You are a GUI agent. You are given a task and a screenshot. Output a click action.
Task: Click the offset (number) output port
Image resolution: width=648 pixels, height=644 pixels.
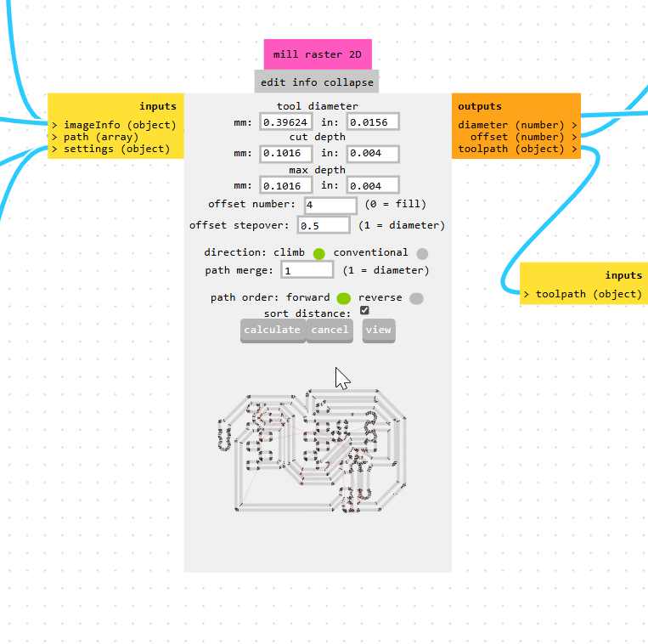[524, 137]
